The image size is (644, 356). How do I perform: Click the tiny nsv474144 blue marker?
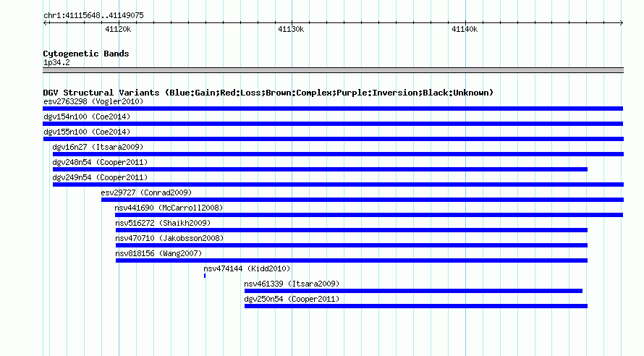205,276
